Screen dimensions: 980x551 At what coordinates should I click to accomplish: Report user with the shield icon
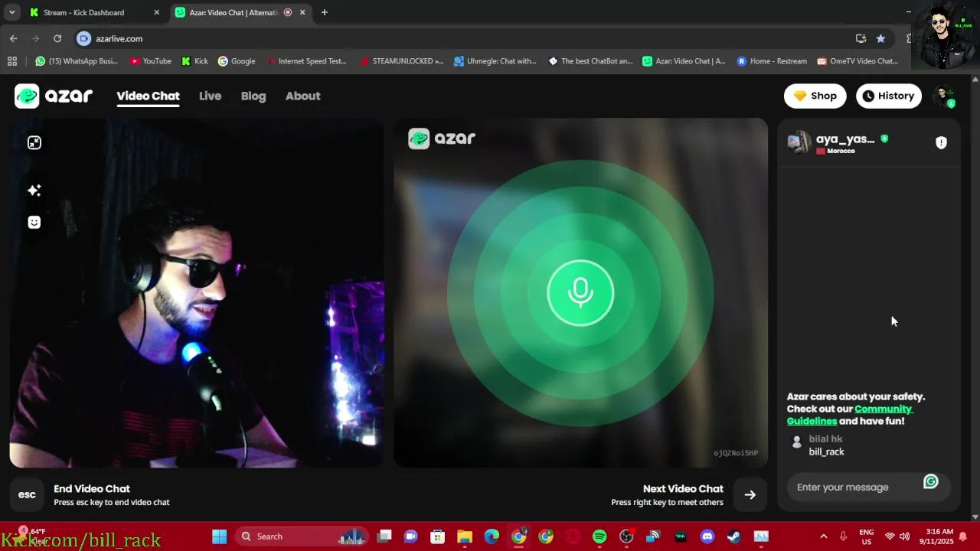pyautogui.click(x=941, y=142)
